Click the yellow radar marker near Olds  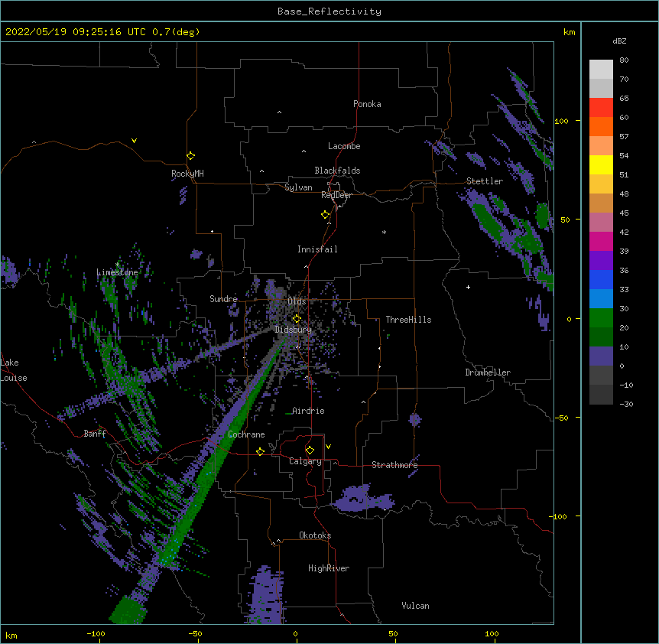[x=297, y=318]
